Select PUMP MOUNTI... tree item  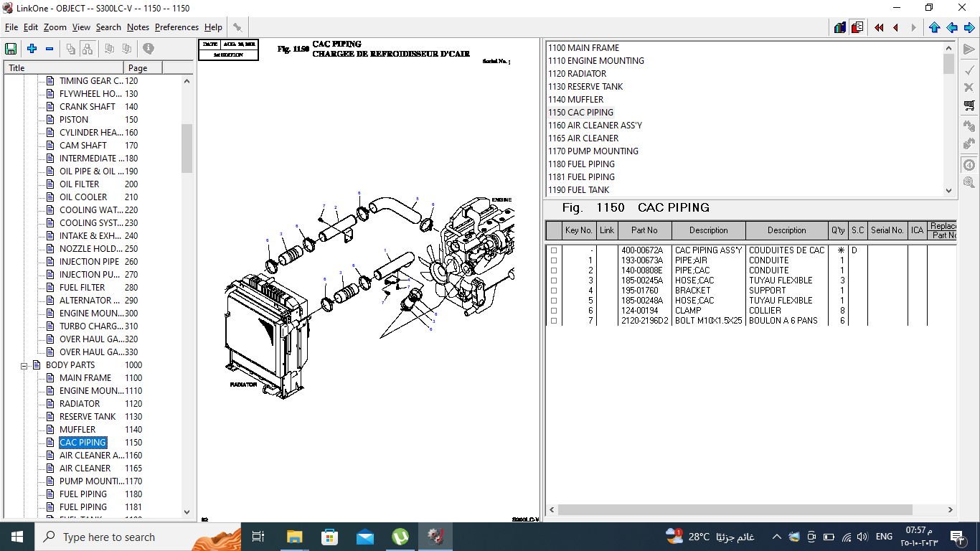click(92, 481)
